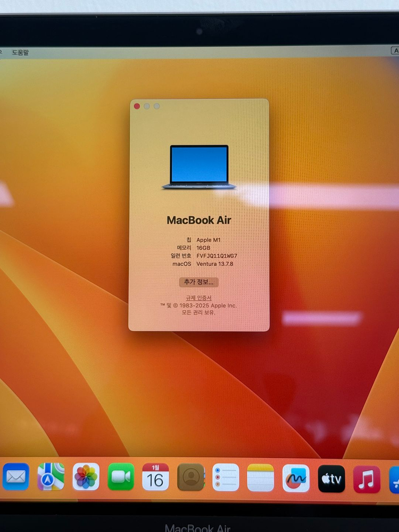
Task: Open the 규제 인증서 link
Action: (x=198, y=298)
